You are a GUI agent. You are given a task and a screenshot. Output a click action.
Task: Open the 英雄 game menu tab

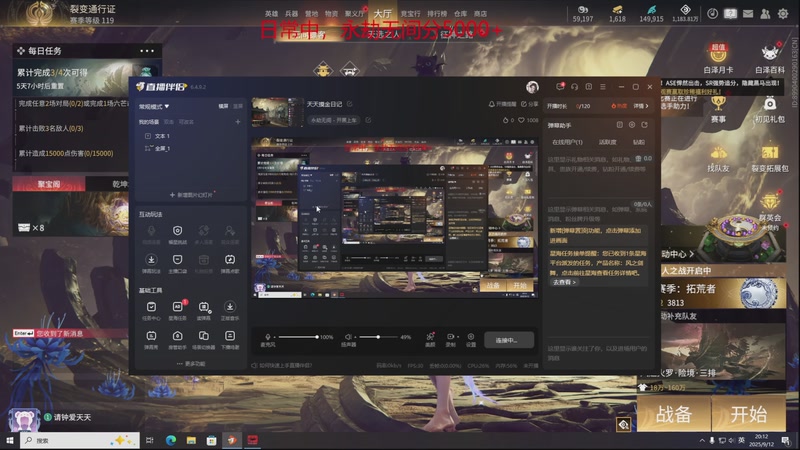tap(271, 14)
